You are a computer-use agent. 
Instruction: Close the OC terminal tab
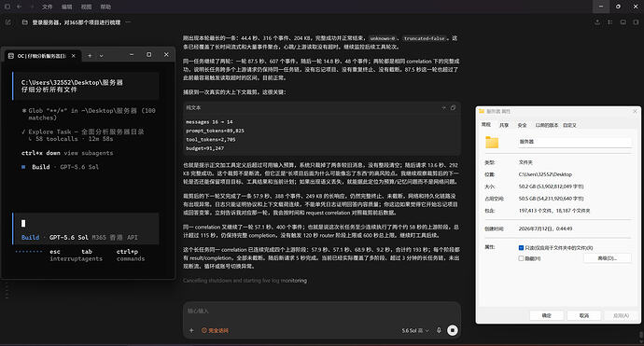coord(74,56)
